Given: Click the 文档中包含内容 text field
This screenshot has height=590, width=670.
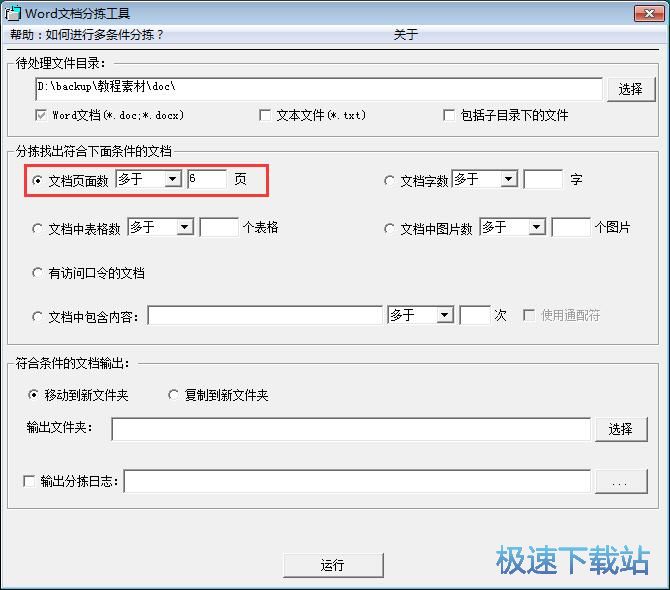Looking at the screenshot, I should pos(265,315).
